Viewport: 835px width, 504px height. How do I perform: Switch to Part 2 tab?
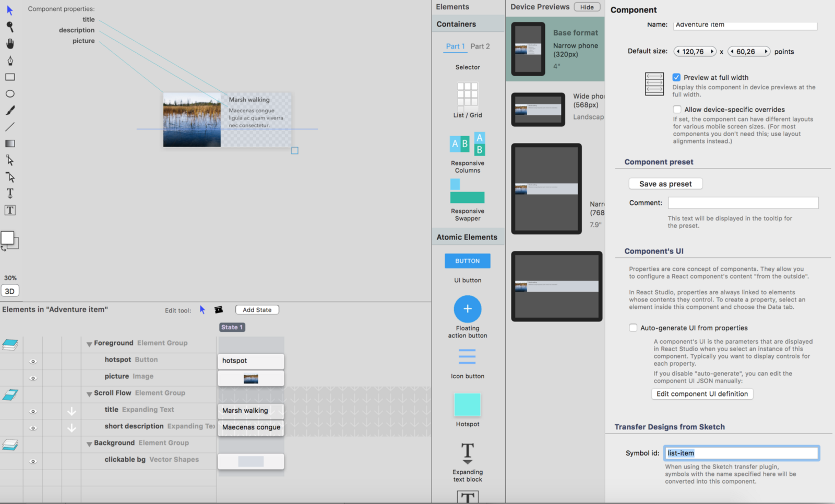coord(480,46)
